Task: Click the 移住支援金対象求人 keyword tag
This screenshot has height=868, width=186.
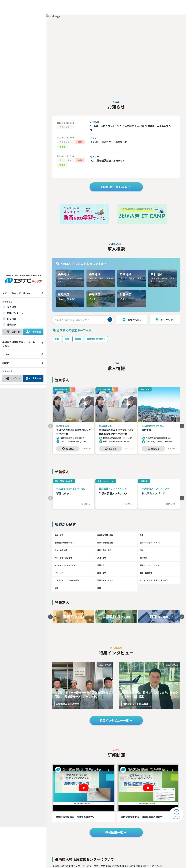Action: click(x=96, y=339)
